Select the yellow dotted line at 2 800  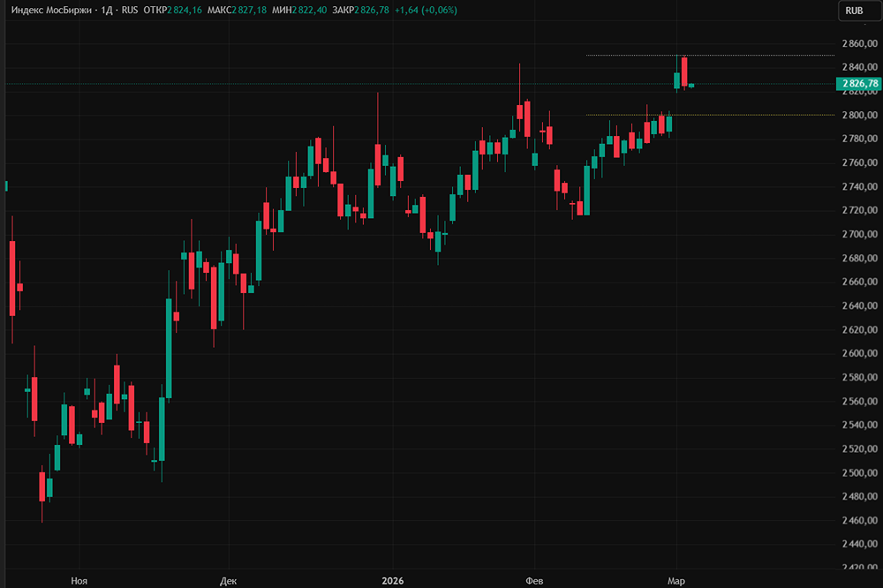(710, 115)
